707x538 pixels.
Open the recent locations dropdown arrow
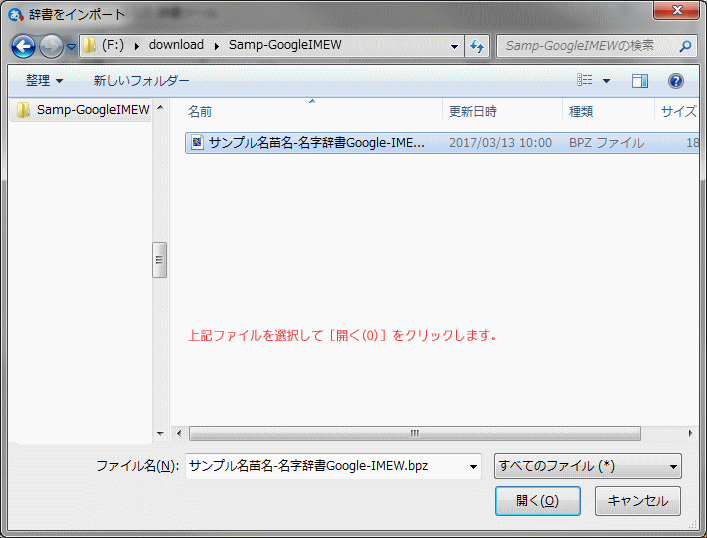tap(71, 46)
